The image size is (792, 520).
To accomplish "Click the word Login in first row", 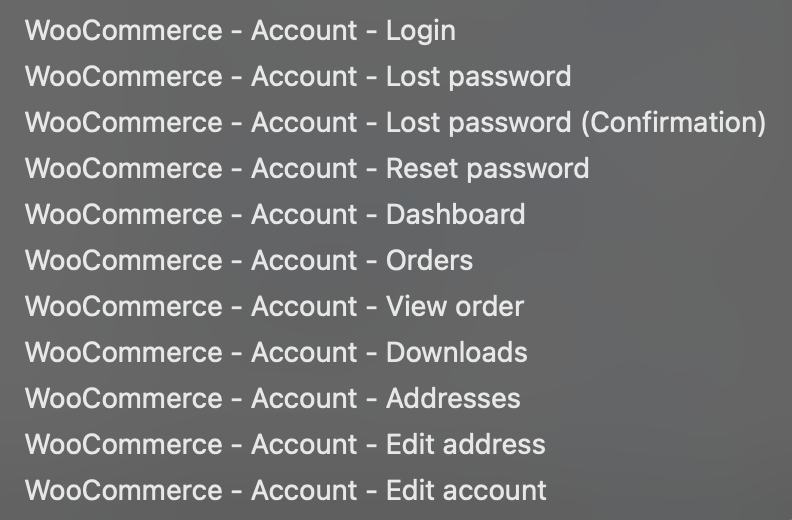I will (421, 32).
